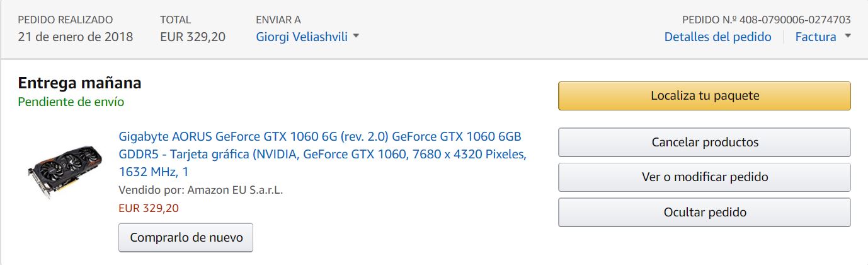Viewport: 868px width, 265px height.
Task: Click the header total amount under TOTAL
Action: pyautogui.click(x=193, y=37)
